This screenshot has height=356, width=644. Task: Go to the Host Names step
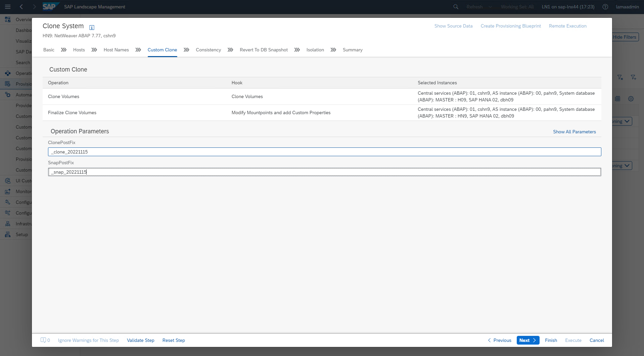click(116, 50)
